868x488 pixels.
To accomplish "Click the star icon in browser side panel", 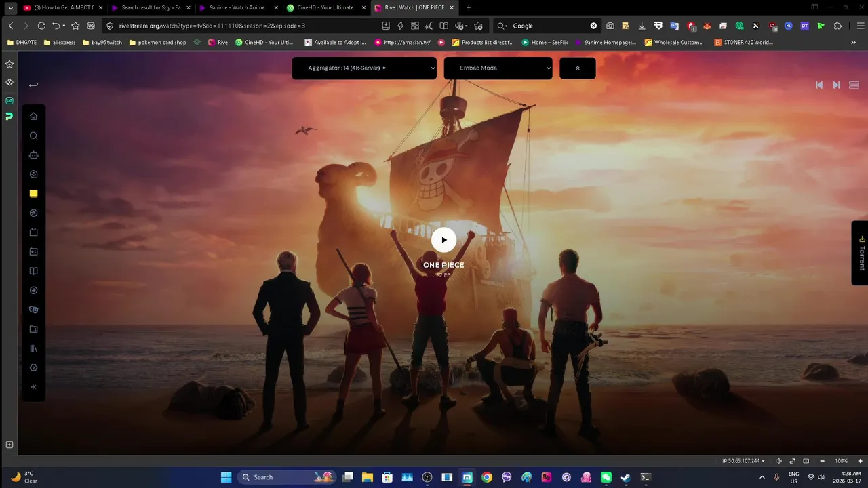I will [9, 64].
